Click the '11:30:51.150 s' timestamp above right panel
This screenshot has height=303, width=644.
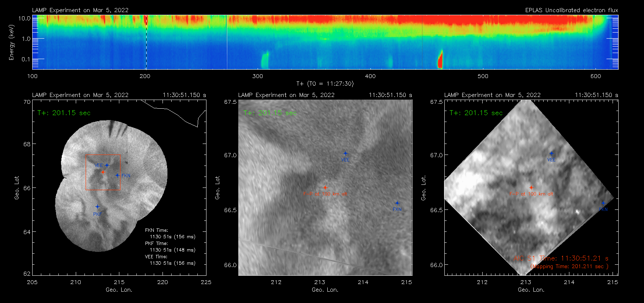coord(597,95)
